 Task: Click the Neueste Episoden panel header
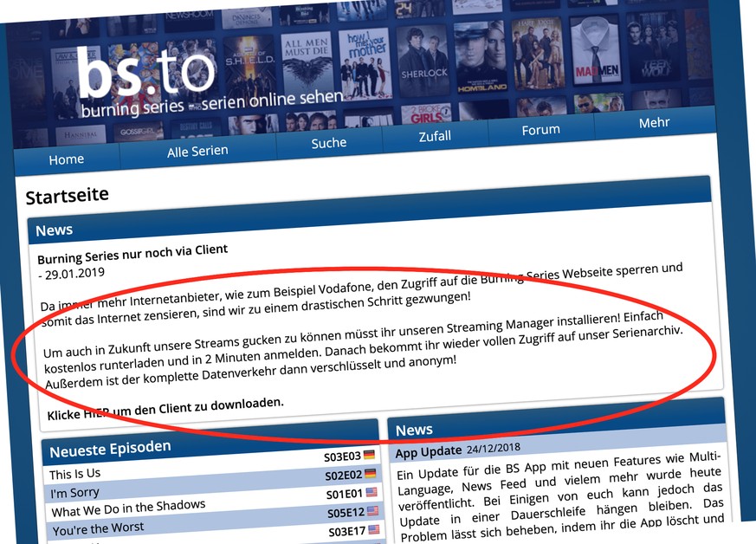coord(210,443)
